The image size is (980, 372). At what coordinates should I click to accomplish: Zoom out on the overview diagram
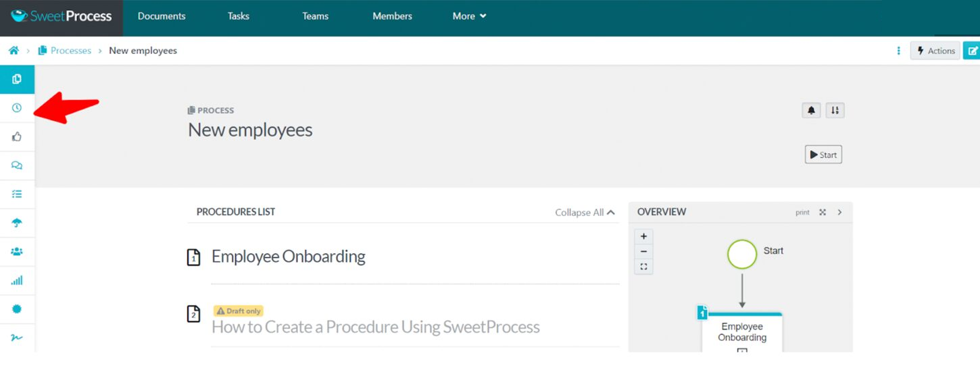643,251
